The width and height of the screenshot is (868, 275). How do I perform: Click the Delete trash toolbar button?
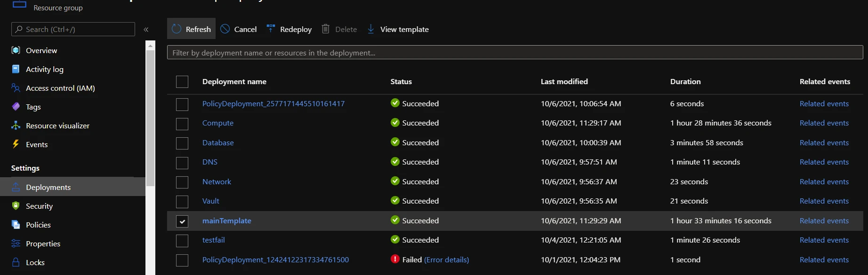339,29
